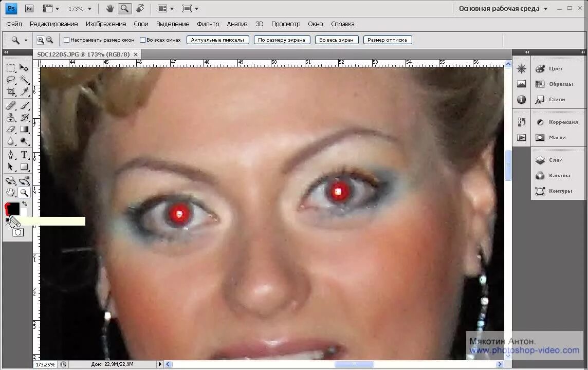Screen dimensions: 588x370
Task: Click the 'По размеру экрана' button
Action: click(x=282, y=40)
